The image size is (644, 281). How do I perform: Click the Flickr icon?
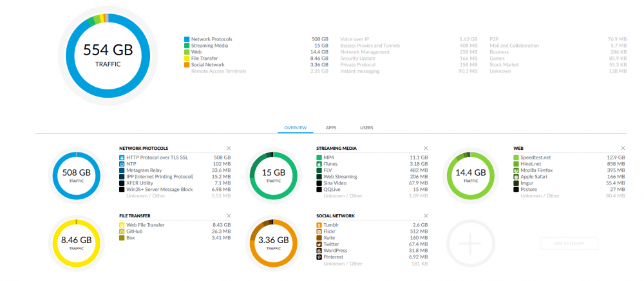319,231
